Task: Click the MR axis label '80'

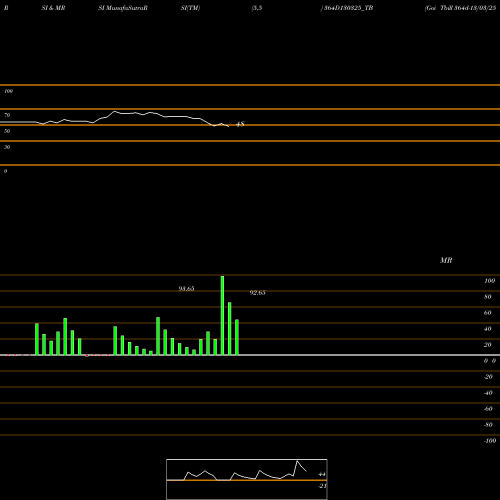Action: point(488,297)
